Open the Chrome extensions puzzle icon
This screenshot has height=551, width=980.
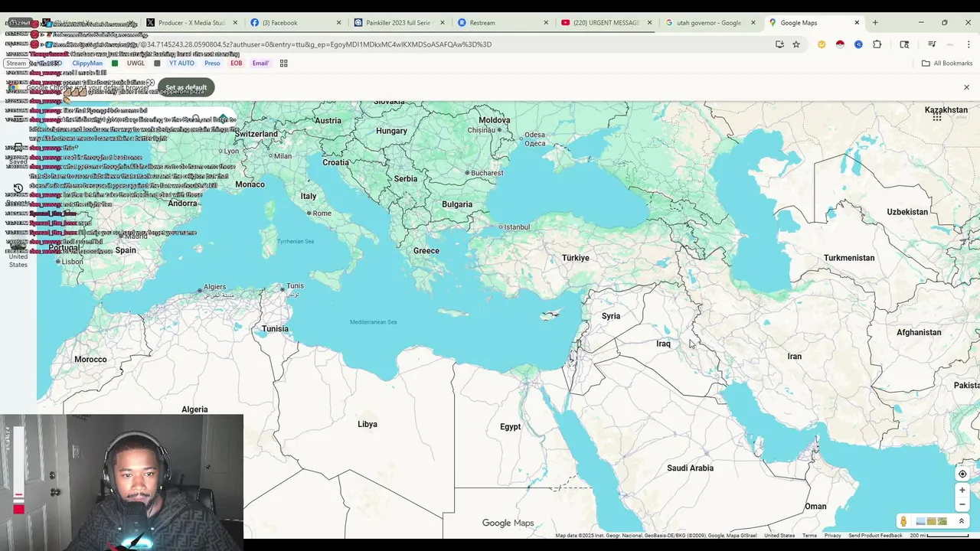[x=877, y=44]
